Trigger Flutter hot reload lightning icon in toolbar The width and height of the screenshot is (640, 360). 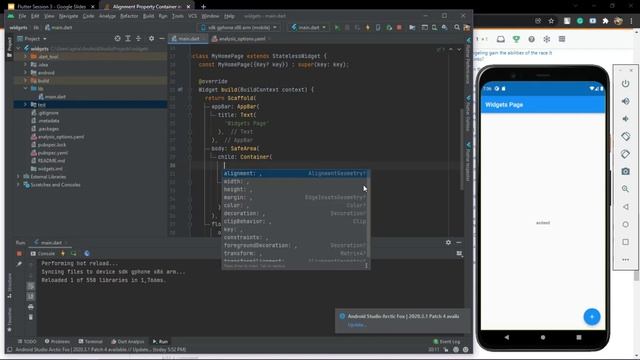pyautogui.click(x=368, y=27)
